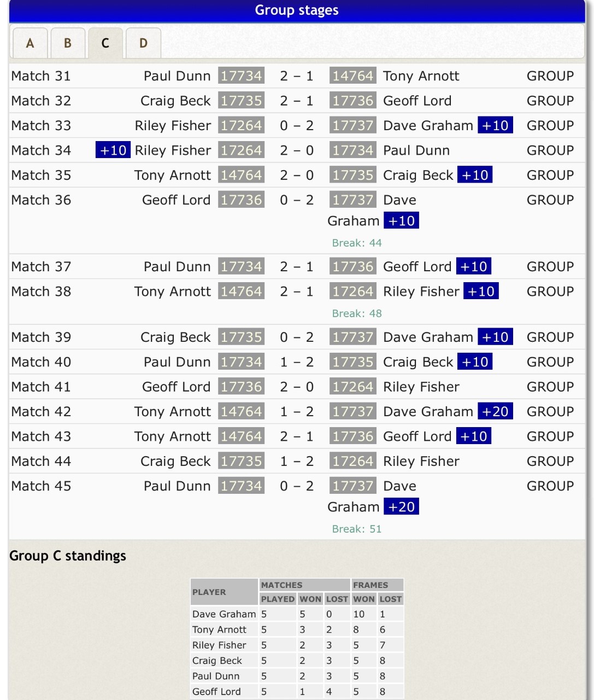Select Geoff Lord in Match 37
The image size is (594, 700).
[417, 267]
